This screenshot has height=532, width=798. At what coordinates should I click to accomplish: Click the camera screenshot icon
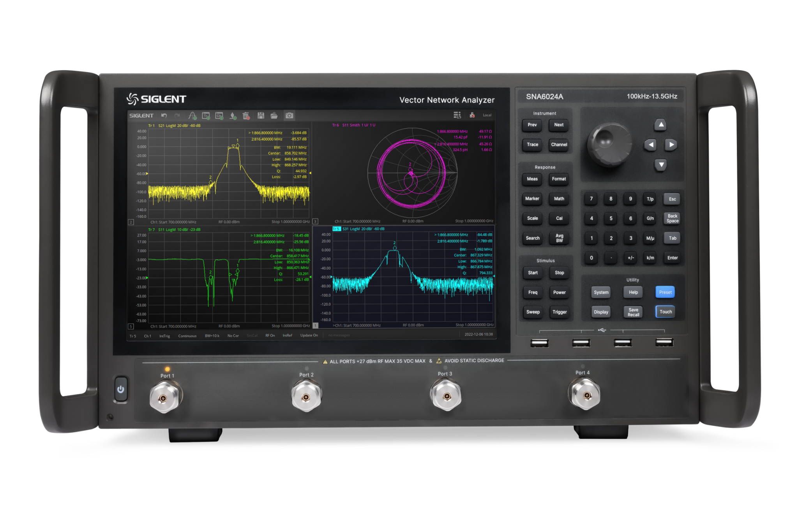pos(289,116)
